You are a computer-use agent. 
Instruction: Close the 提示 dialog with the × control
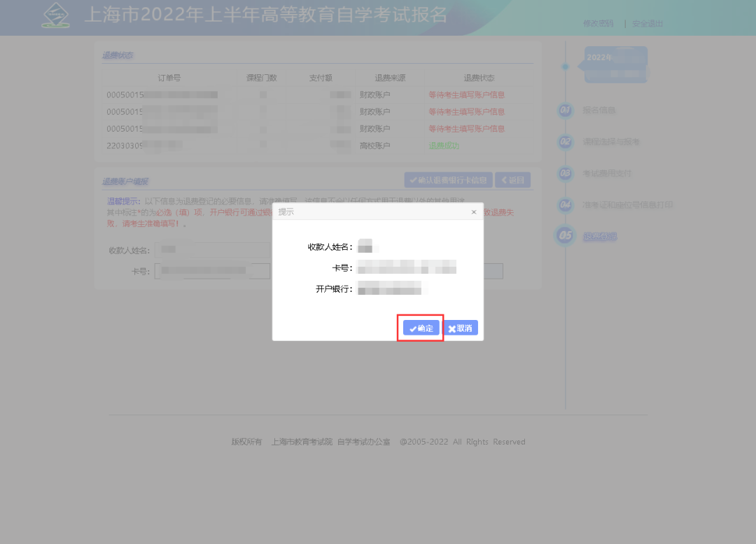coord(474,211)
